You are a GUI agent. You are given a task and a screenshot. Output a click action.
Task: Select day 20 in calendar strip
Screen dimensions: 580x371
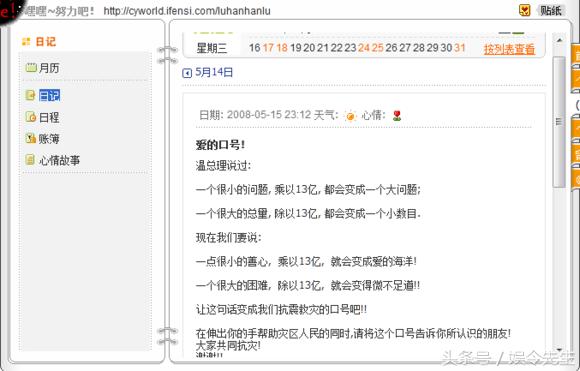309,48
